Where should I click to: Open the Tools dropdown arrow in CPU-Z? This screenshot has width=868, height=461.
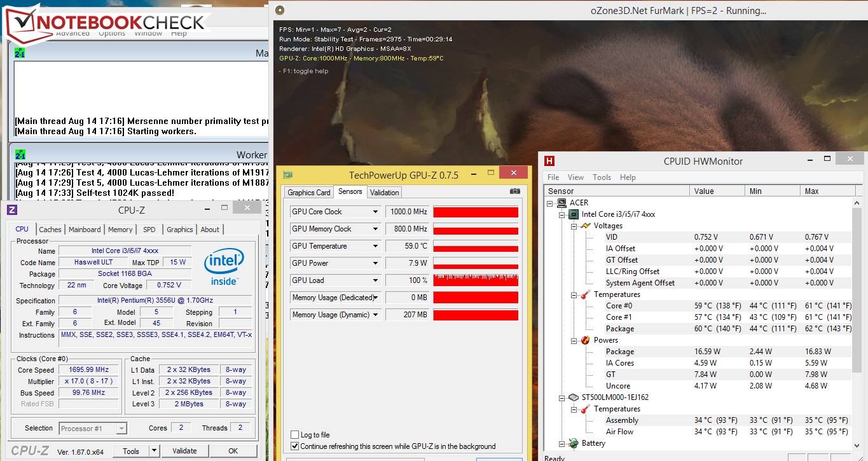coord(155,451)
